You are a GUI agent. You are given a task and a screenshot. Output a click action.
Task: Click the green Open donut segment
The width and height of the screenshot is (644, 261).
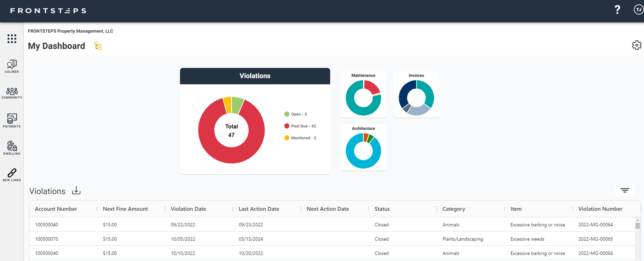point(237,105)
